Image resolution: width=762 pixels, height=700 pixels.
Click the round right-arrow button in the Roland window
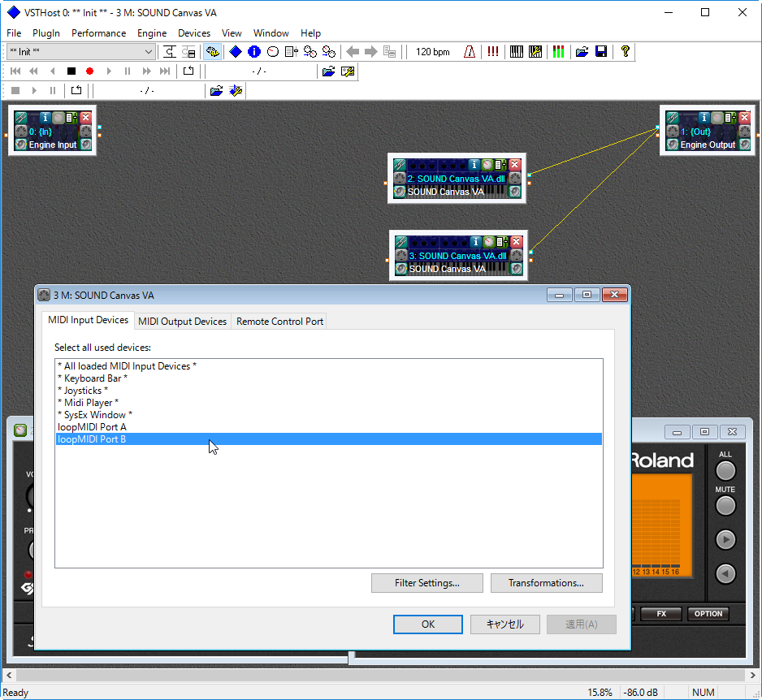(725, 539)
